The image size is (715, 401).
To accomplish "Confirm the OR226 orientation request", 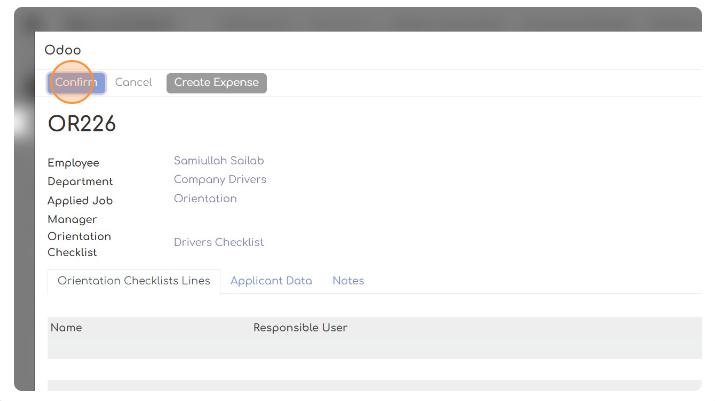I will coord(76,83).
